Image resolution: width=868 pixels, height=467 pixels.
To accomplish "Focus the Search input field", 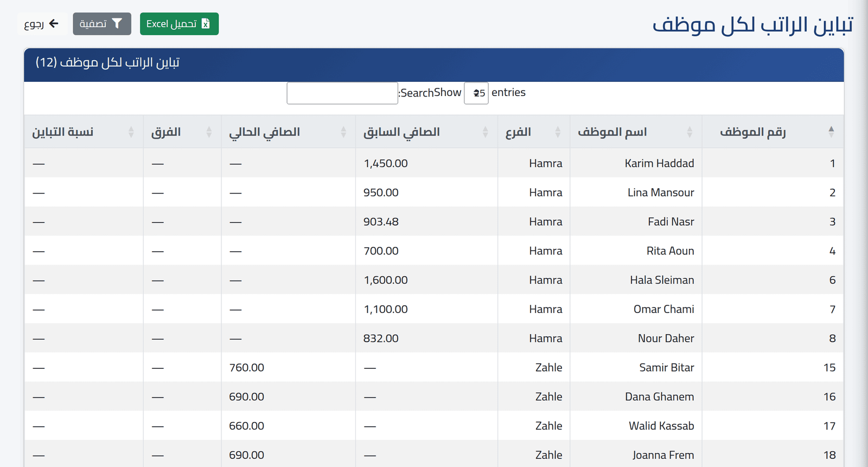I will click(342, 93).
